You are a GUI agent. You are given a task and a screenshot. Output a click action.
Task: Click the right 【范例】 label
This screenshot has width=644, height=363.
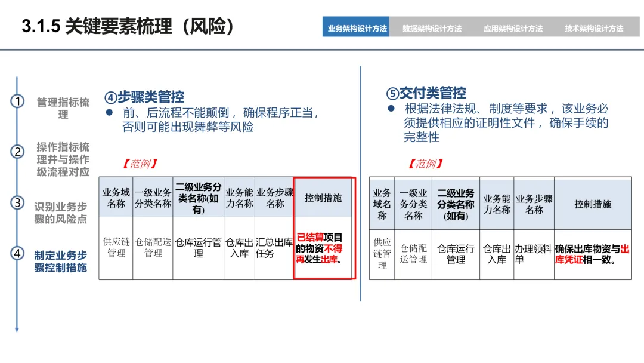point(426,164)
